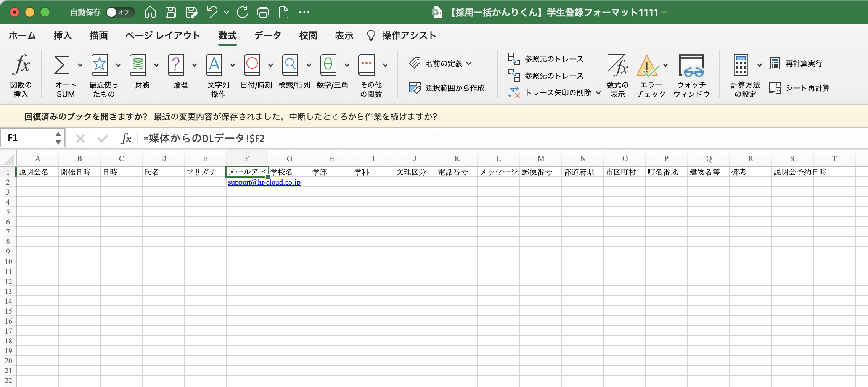The height and width of the screenshot is (387, 868).
Task: Expand the 名前の定義 dropdown
Action: [469, 64]
